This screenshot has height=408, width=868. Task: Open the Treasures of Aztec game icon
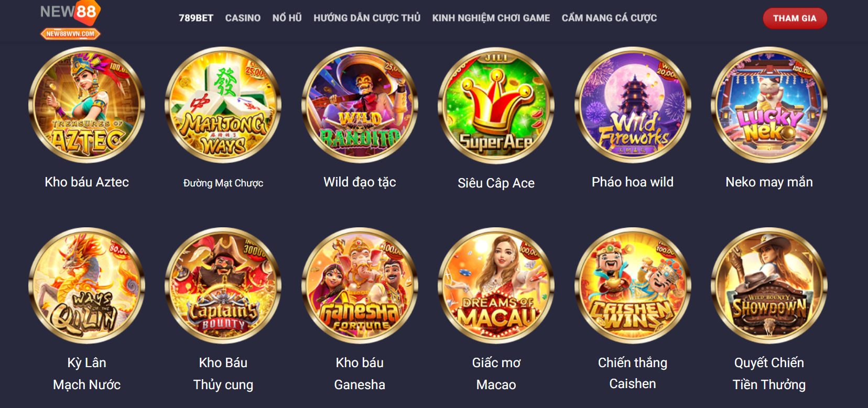pos(86,105)
